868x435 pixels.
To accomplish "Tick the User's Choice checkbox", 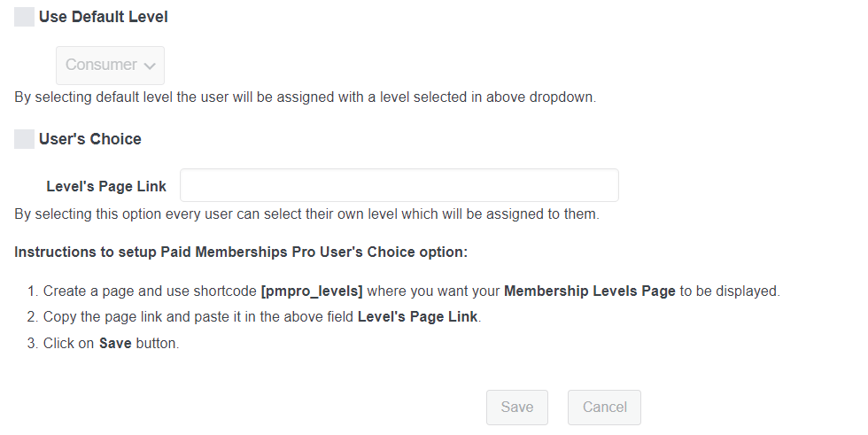I will point(25,139).
